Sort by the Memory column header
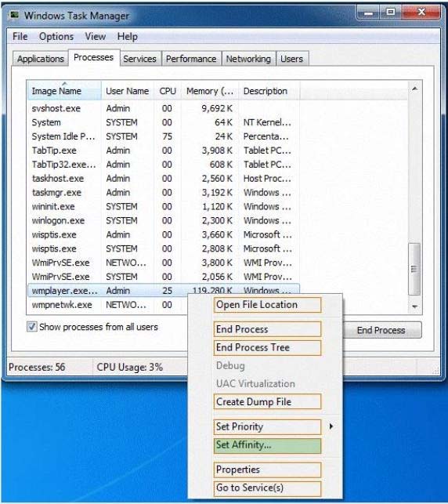The image size is (448, 504). point(210,91)
